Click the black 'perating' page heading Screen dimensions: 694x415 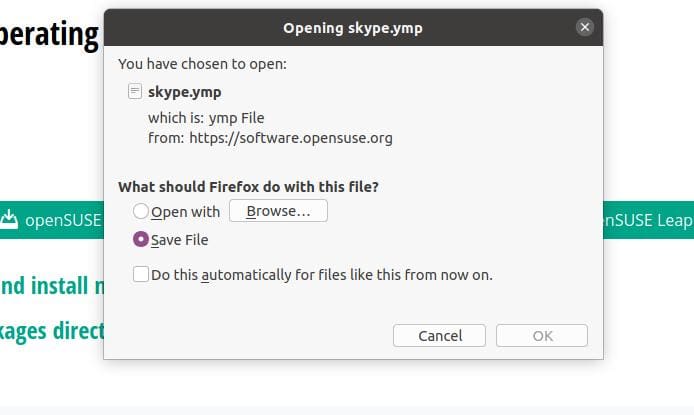(50, 34)
